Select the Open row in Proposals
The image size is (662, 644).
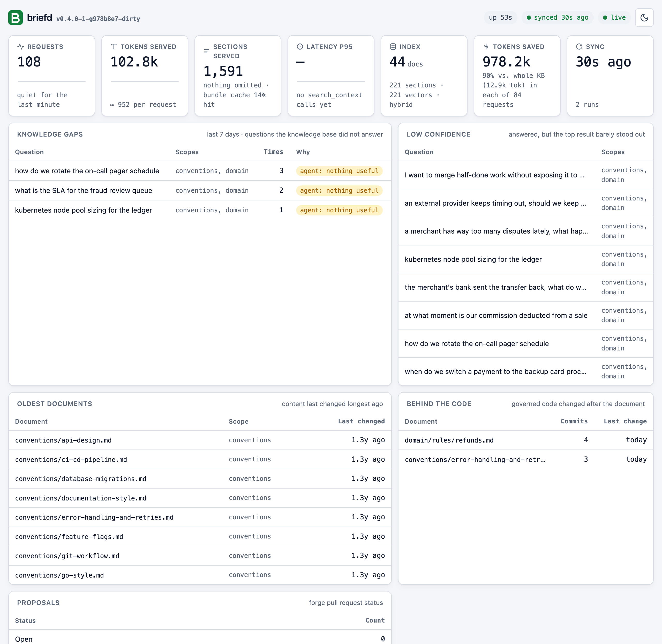pos(200,638)
